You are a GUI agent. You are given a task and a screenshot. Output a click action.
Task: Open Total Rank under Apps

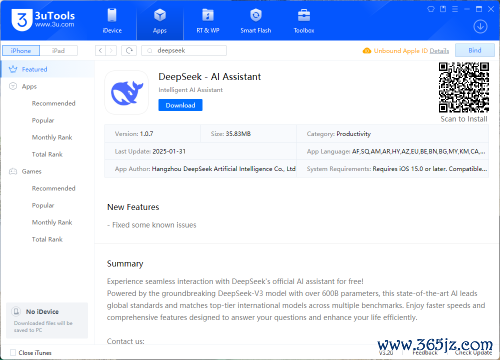(47, 154)
